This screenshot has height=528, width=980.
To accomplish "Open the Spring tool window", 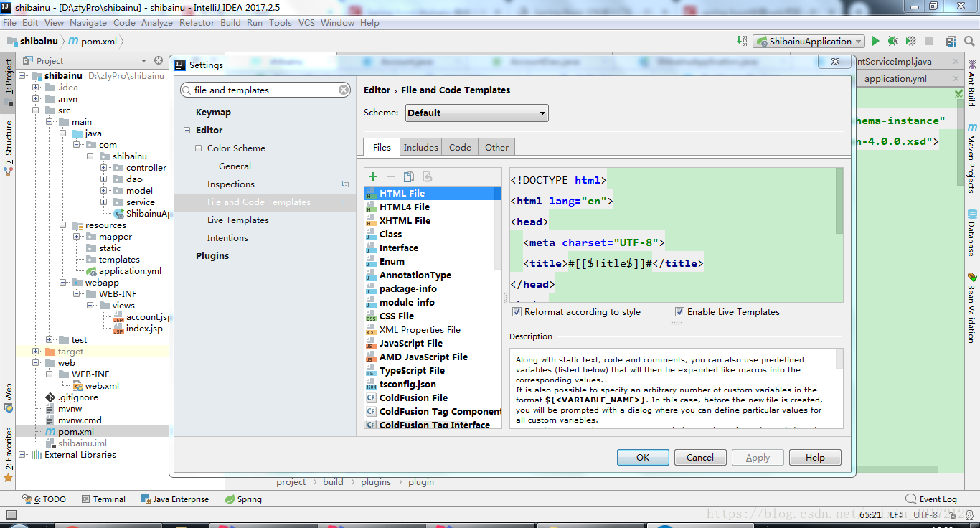I will [243, 499].
